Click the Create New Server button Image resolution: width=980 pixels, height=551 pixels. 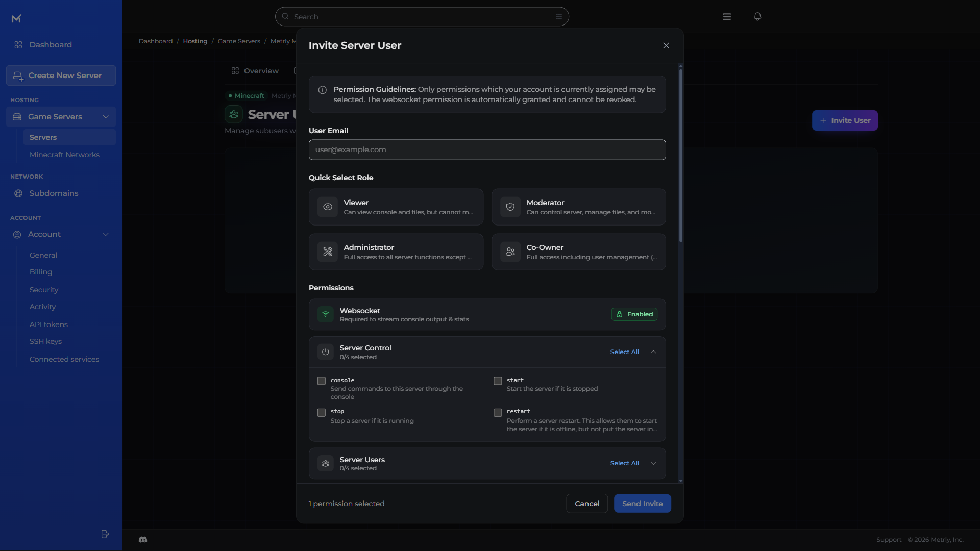pyautogui.click(x=61, y=76)
